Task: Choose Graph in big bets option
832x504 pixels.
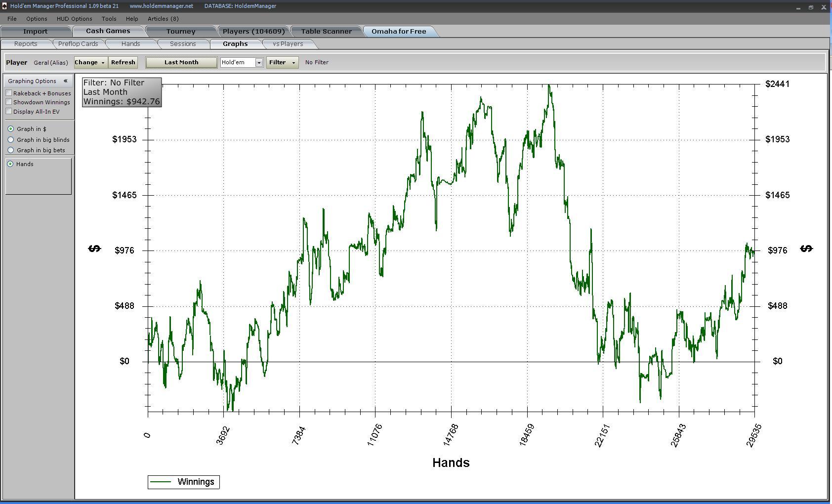Action: (10, 150)
